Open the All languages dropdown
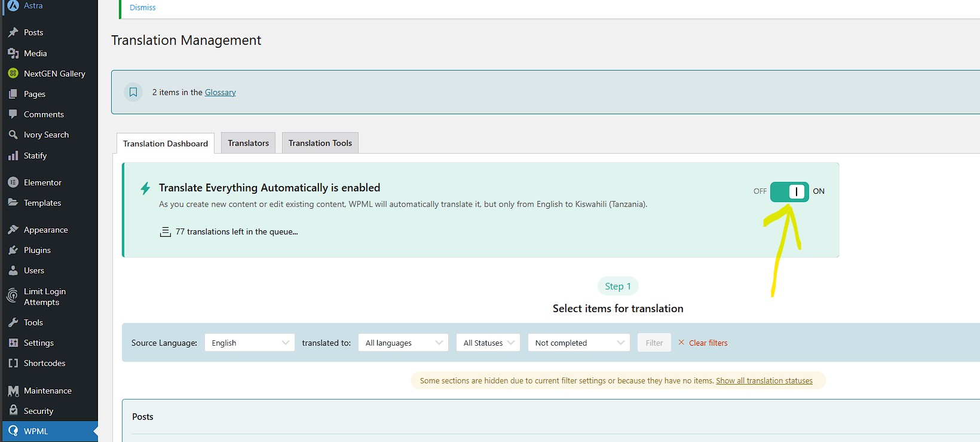980x442 pixels. click(x=403, y=343)
